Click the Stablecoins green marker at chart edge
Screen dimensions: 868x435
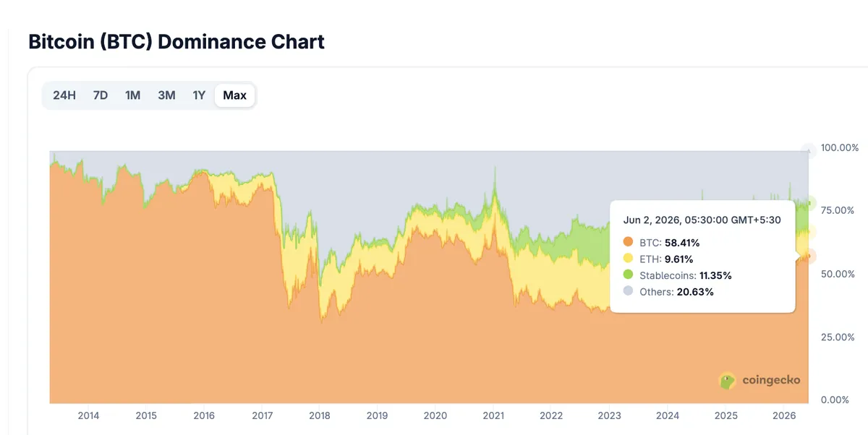tap(809, 203)
